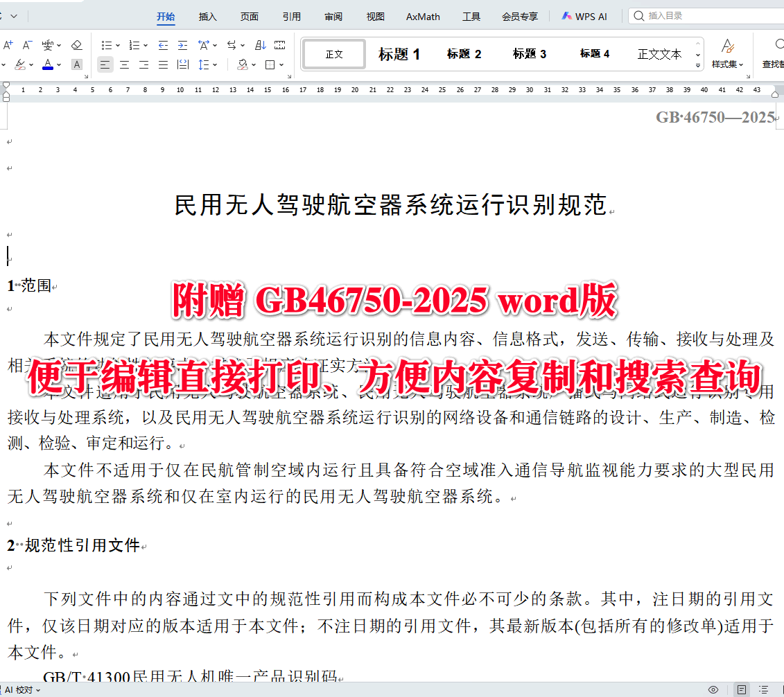Select the Increase Font Size icon

(x=8, y=43)
